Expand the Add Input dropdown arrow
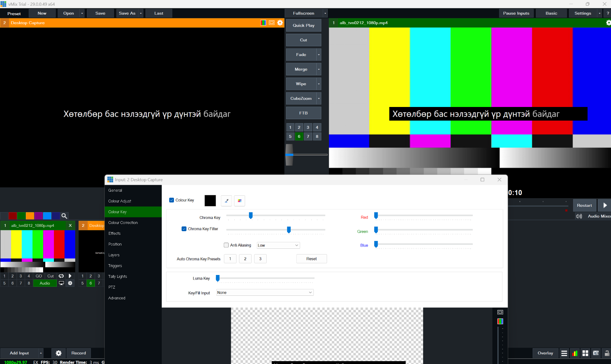Viewport: 611px width, 364px height. tap(41, 353)
